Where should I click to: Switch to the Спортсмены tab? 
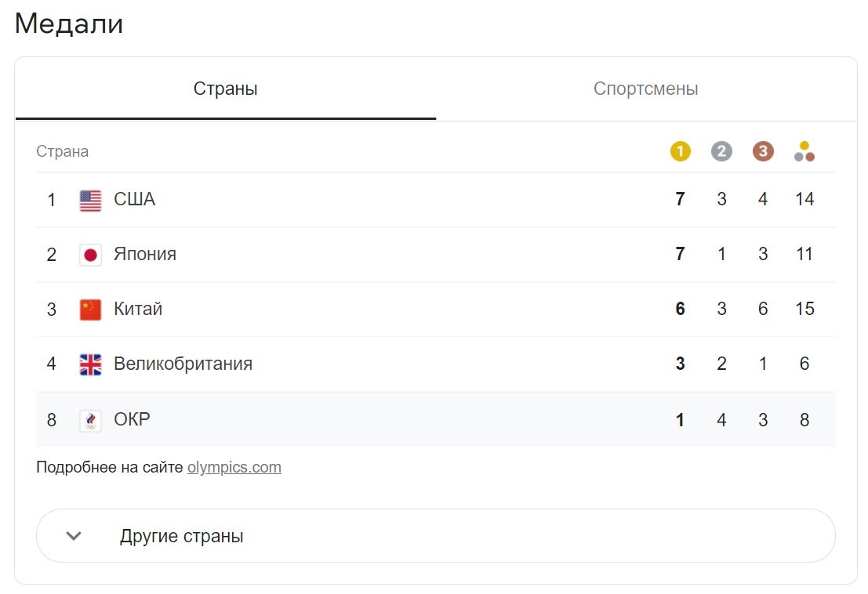tap(646, 89)
